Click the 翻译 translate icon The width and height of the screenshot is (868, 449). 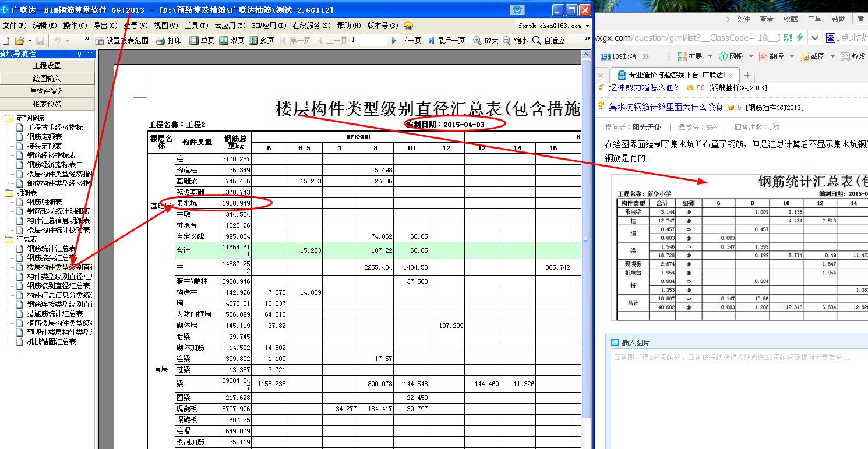(x=763, y=56)
